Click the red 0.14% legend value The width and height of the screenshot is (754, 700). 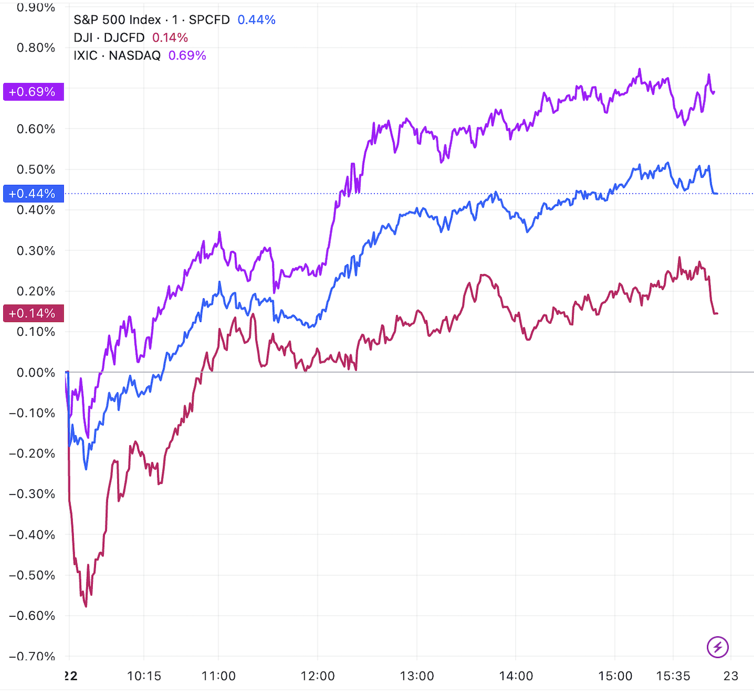[170, 38]
